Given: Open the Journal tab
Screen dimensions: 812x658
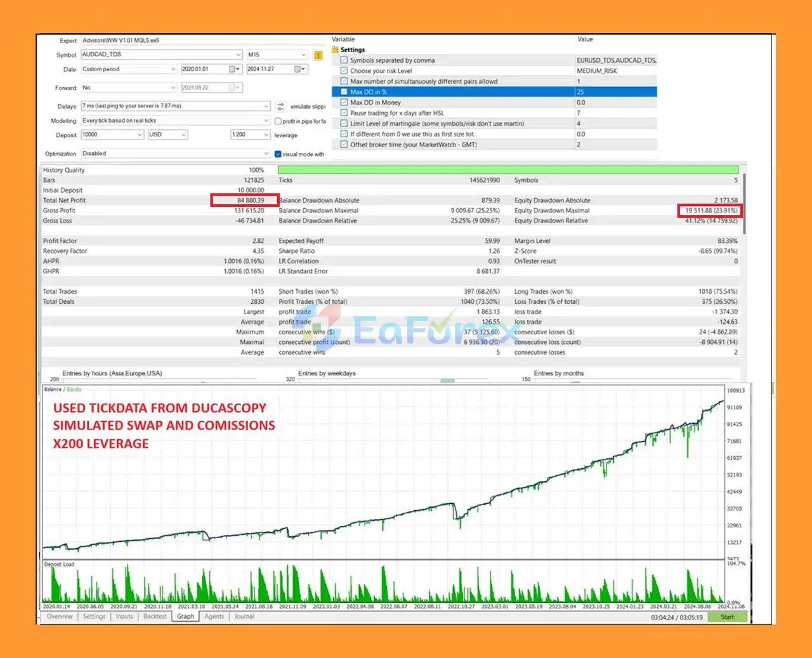Looking at the screenshot, I should 244,616.
